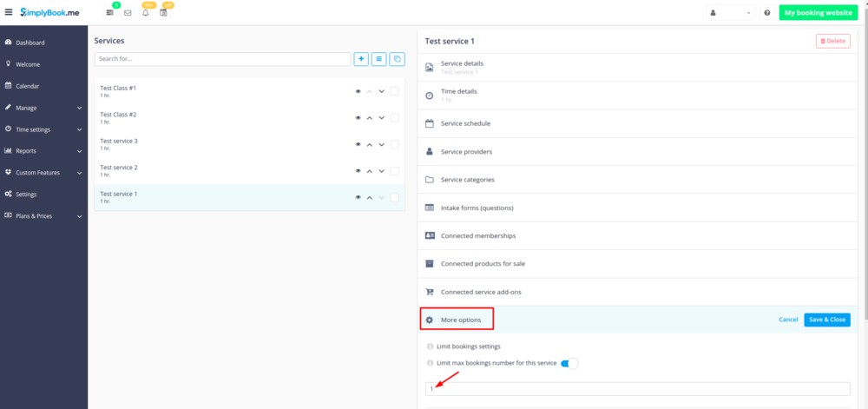Click the Search for services field
The width and height of the screenshot is (868, 409).
(223, 59)
